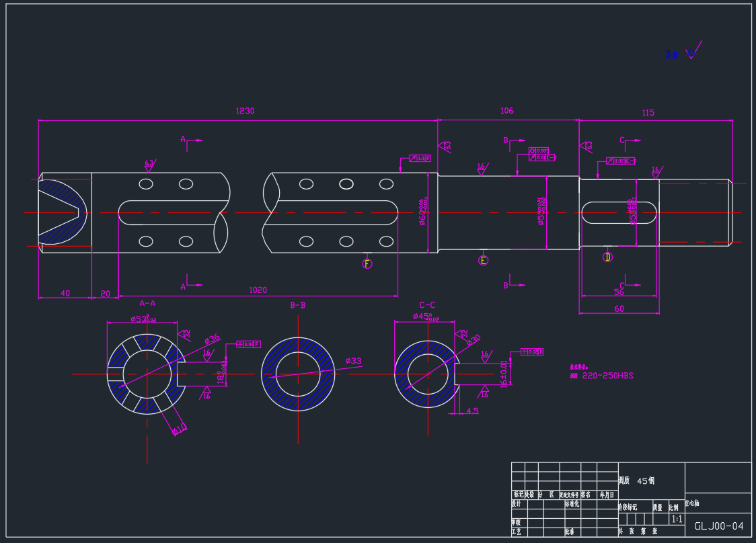Select the yellow datum E marker

(x=483, y=261)
